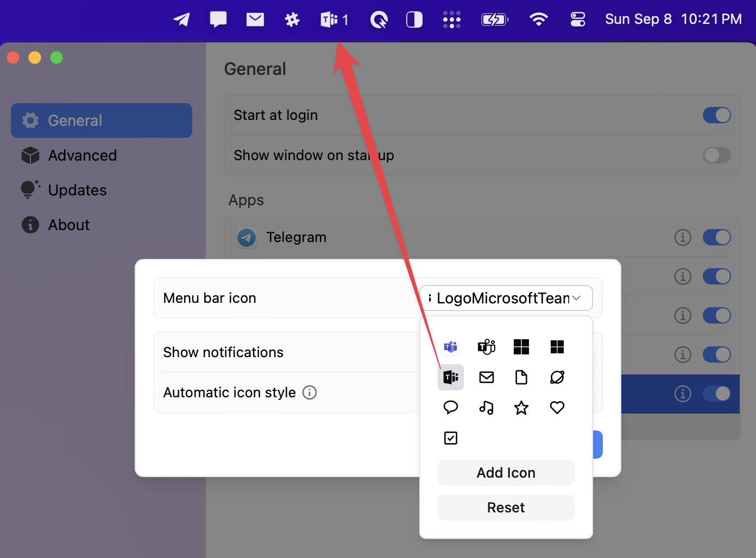Choose the envelope icon in picker
The height and width of the screenshot is (558, 756).
click(487, 377)
